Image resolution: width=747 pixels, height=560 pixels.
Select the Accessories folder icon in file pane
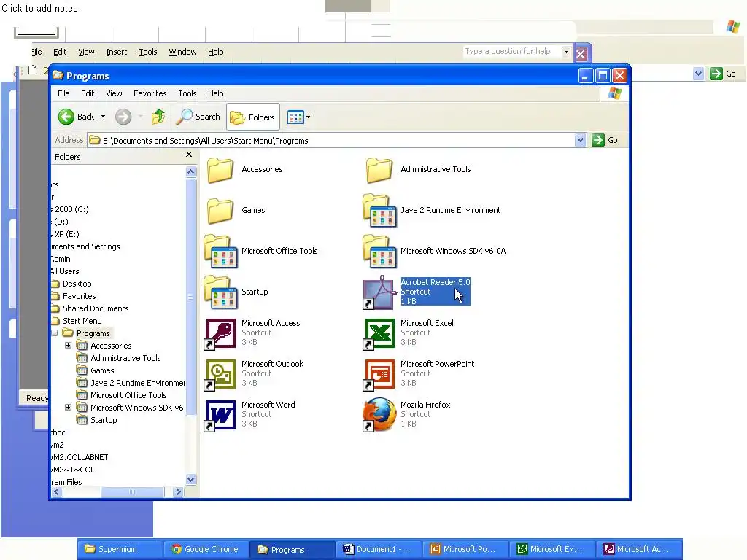220,170
